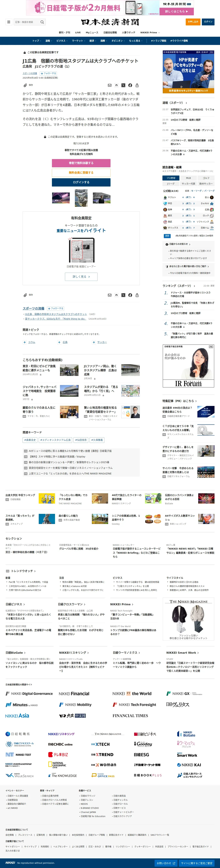
Task: Click お問い合わせ in the footer bar
Action: pyautogui.click(x=166, y=863)
